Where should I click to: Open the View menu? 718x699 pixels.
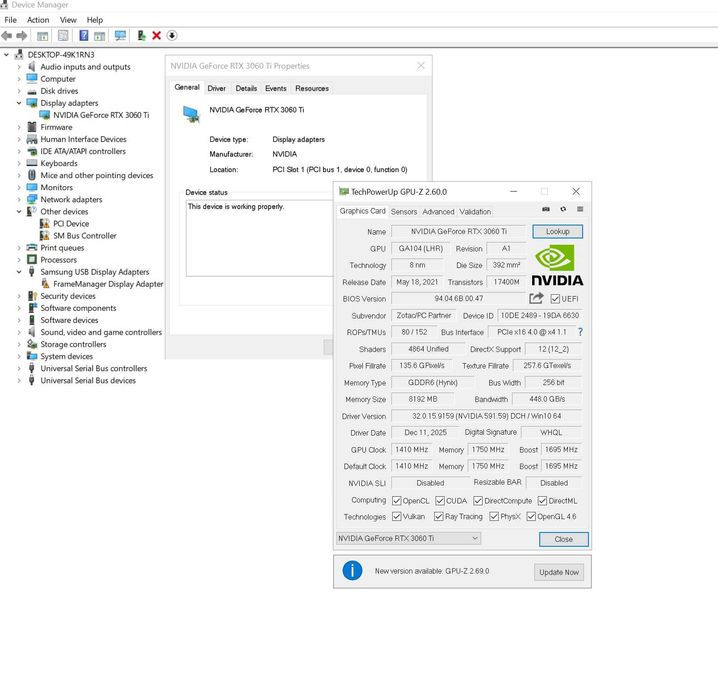[x=68, y=20]
